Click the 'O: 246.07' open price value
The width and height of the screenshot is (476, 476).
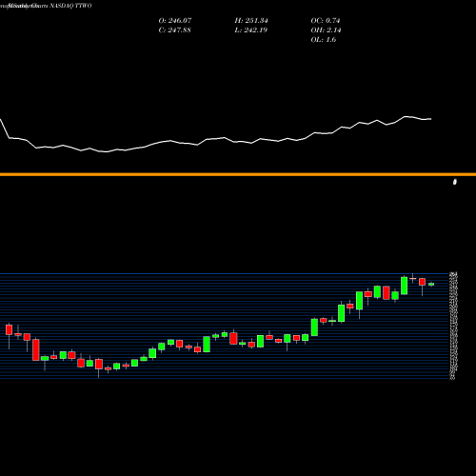click(175, 21)
